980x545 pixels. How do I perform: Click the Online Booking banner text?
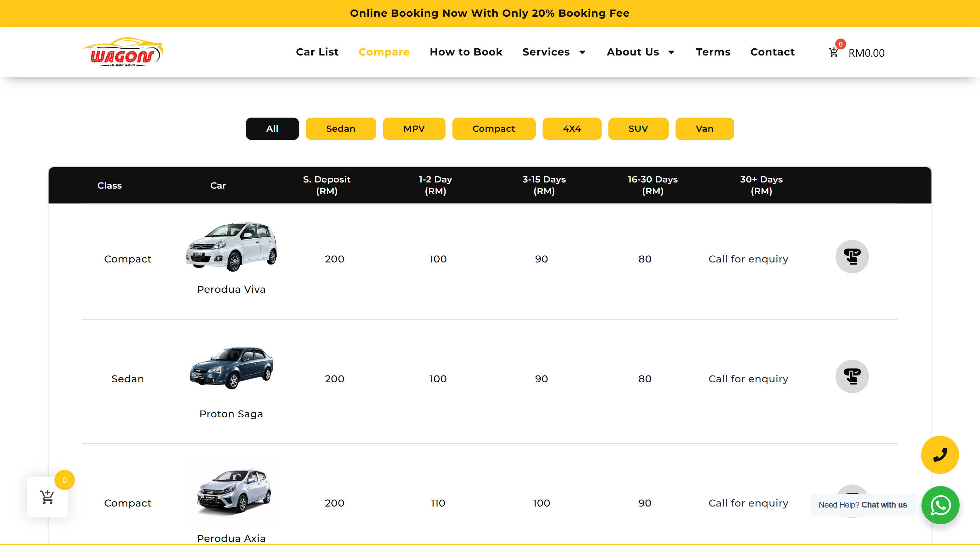tap(490, 13)
